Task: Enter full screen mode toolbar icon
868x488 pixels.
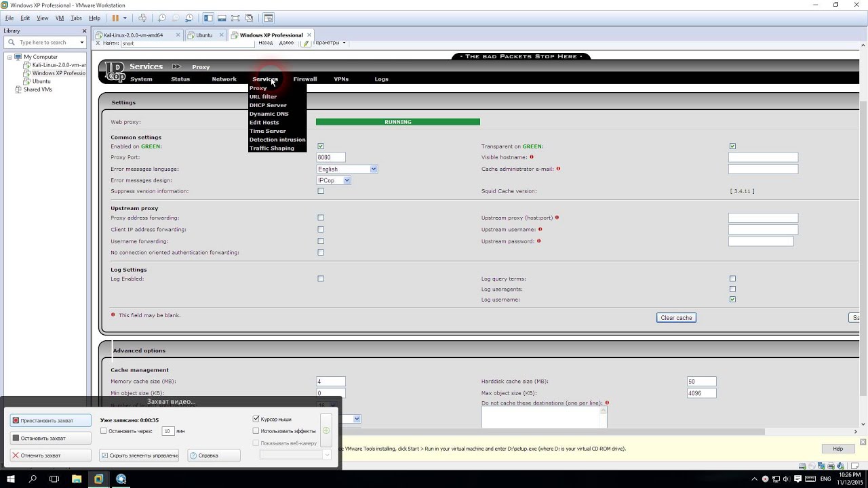Action: click(x=235, y=18)
